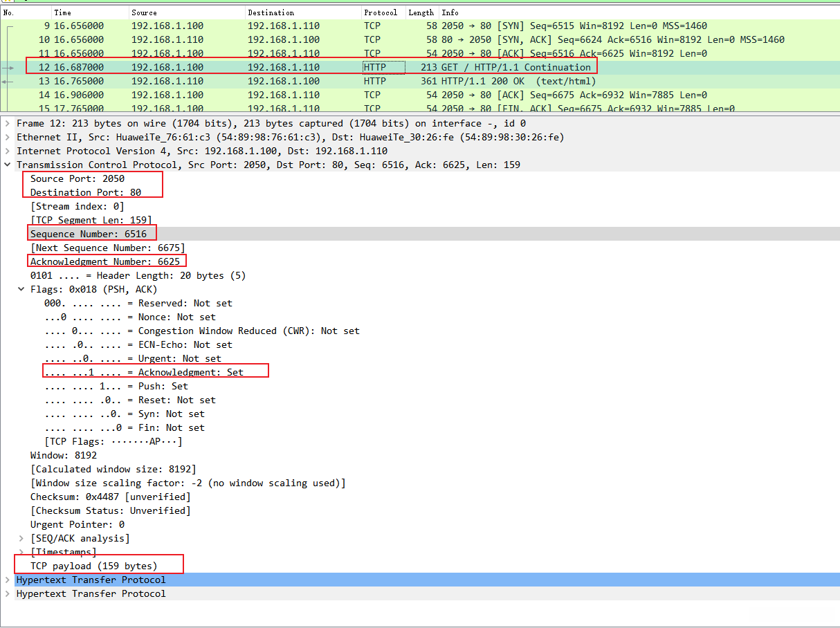Sort by the No. column header
Screen dimensions: 840x628
26,12
